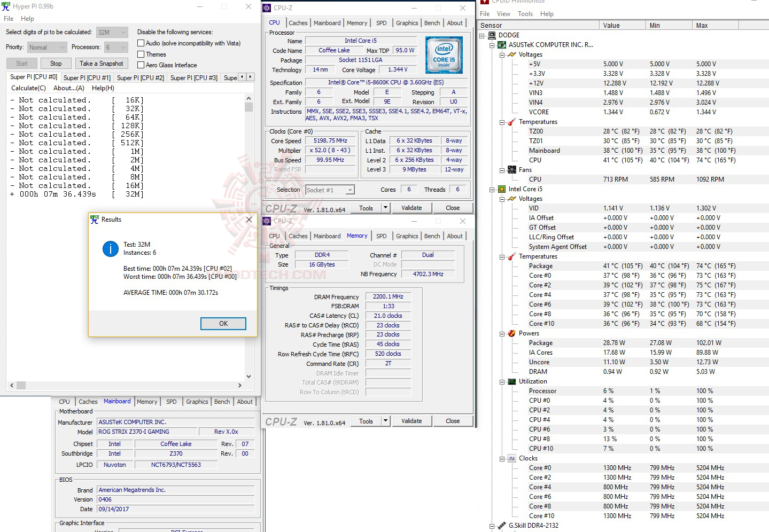769x532 pixels.
Task: Open the File menu in Hyper PI
Action: coord(9,19)
